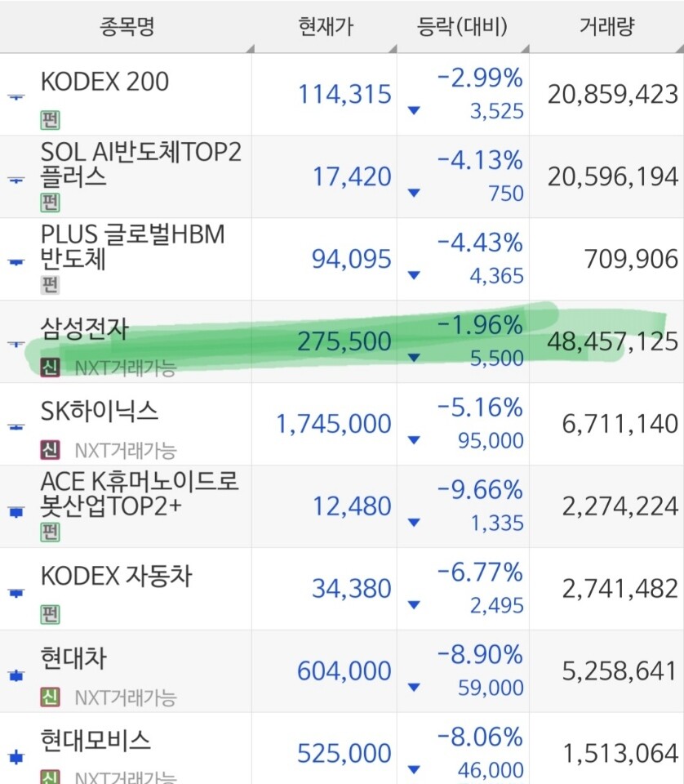Click KODEX 자동차 volume 2,741,482
Viewport: 684px width, 784px height.
(620, 589)
